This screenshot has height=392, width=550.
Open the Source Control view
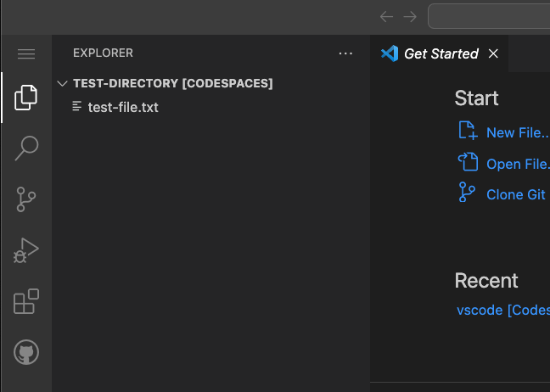point(26,199)
